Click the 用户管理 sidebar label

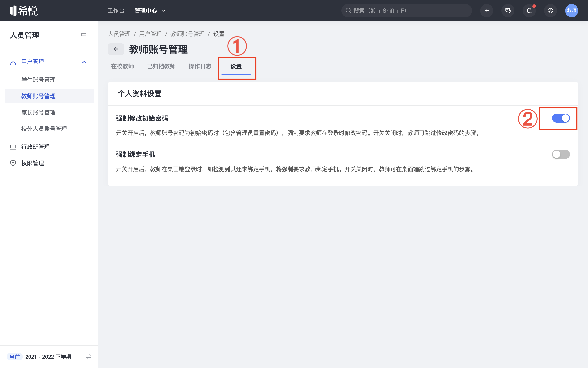(x=32, y=62)
